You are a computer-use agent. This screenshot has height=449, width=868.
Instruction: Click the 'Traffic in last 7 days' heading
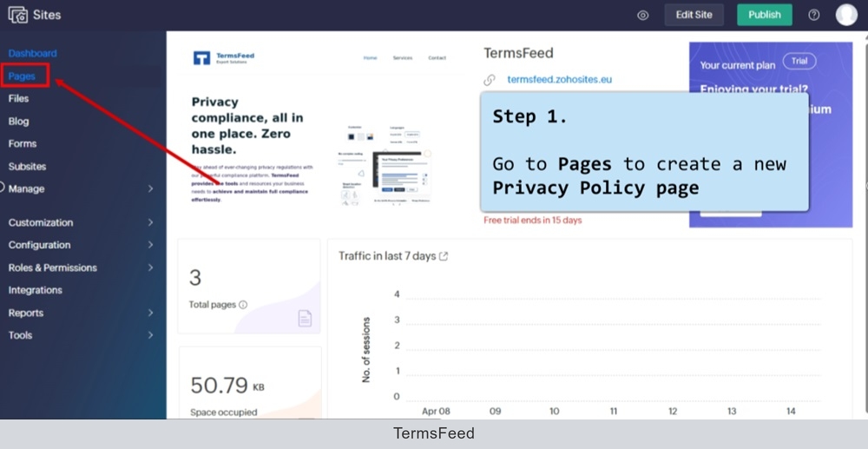tap(387, 256)
